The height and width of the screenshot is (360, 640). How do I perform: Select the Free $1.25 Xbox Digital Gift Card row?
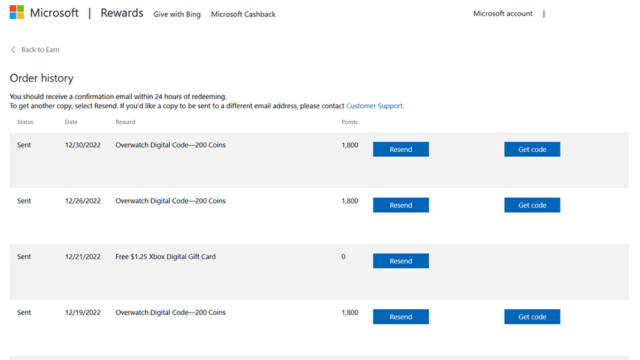click(319, 272)
